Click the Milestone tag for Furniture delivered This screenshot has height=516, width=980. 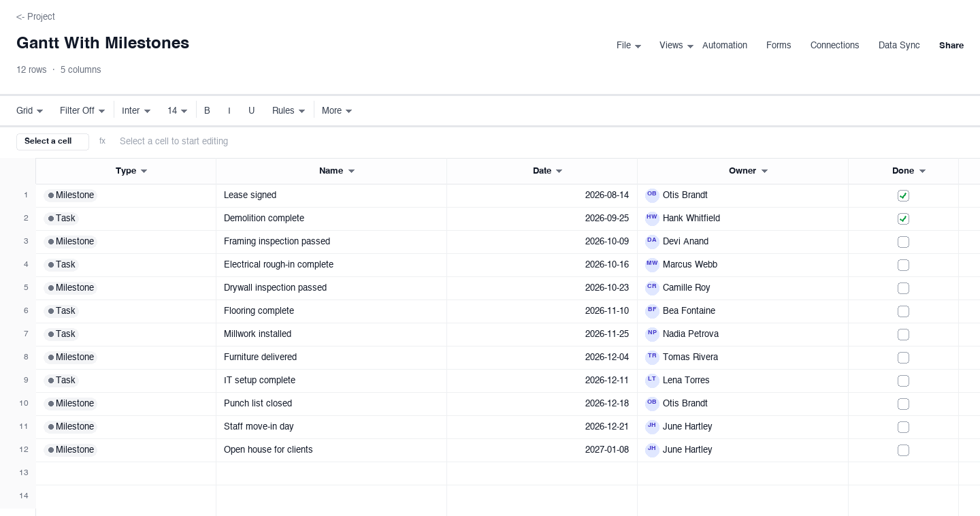coord(71,357)
